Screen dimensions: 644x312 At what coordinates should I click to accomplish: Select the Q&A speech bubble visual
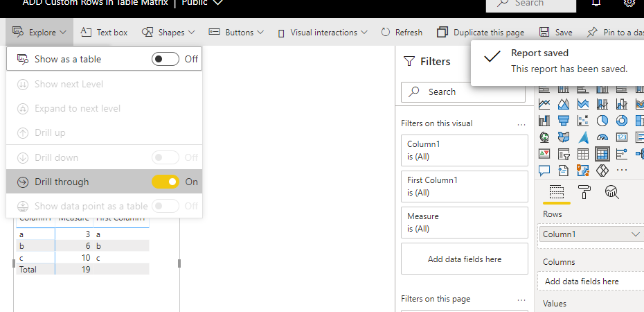pyautogui.click(x=544, y=170)
